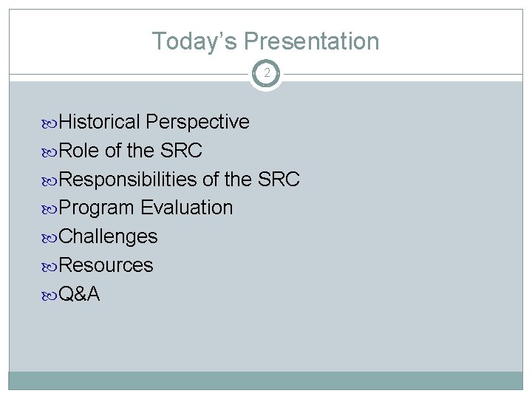Click bullet icon beside Role of the SRC
The height and width of the screenshot is (399, 532).
(x=50, y=153)
